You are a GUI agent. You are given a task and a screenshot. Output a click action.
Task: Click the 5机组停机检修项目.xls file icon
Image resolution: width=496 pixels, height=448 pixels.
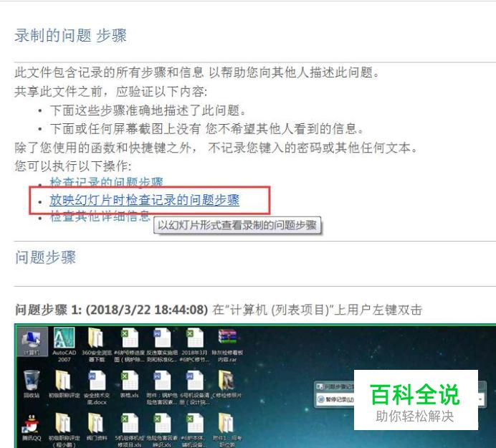(130, 430)
